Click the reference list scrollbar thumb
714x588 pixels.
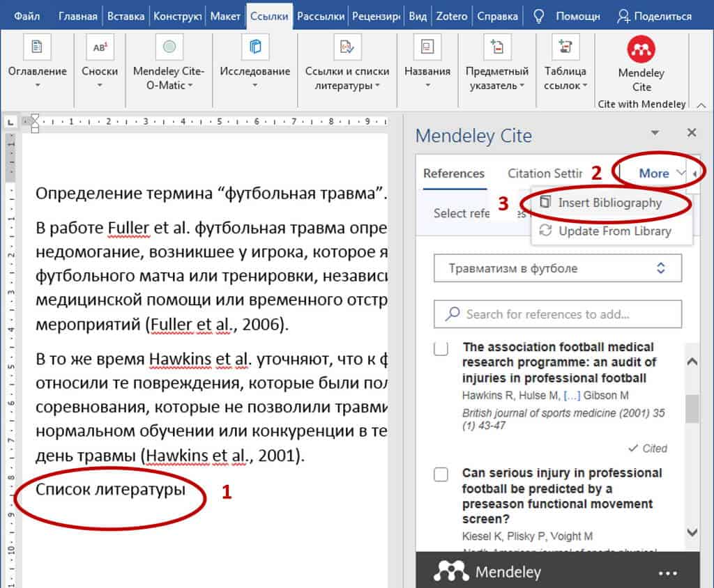(692, 409)
